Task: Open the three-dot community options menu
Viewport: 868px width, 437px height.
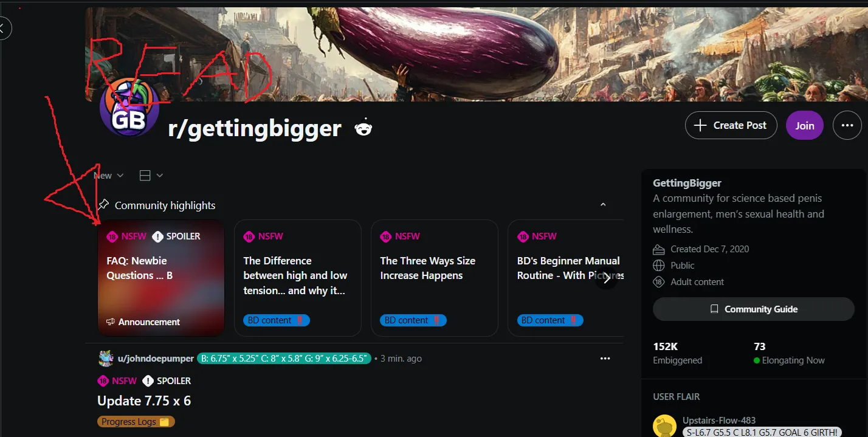Action: click(847, 125)
